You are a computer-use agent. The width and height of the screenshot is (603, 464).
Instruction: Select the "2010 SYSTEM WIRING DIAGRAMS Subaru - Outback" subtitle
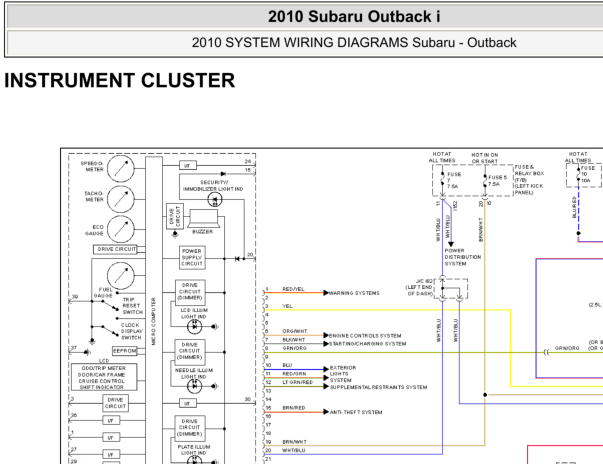354,42
